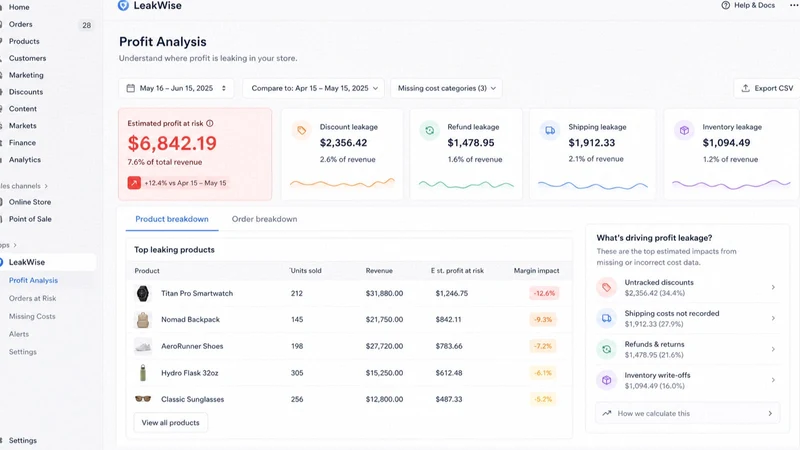
Task: Click Untracked discounts tag icon
Action: 606,288
